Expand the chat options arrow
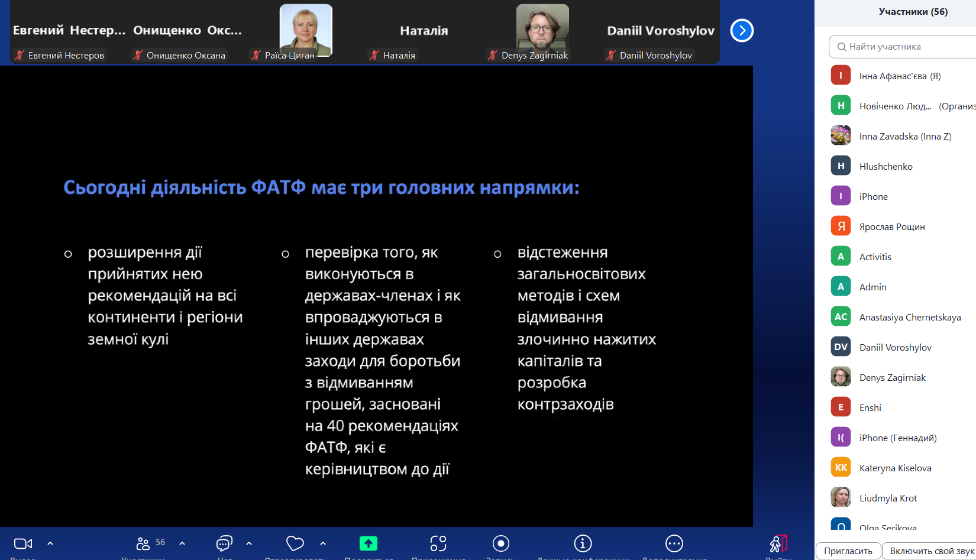 coord(249,543)
